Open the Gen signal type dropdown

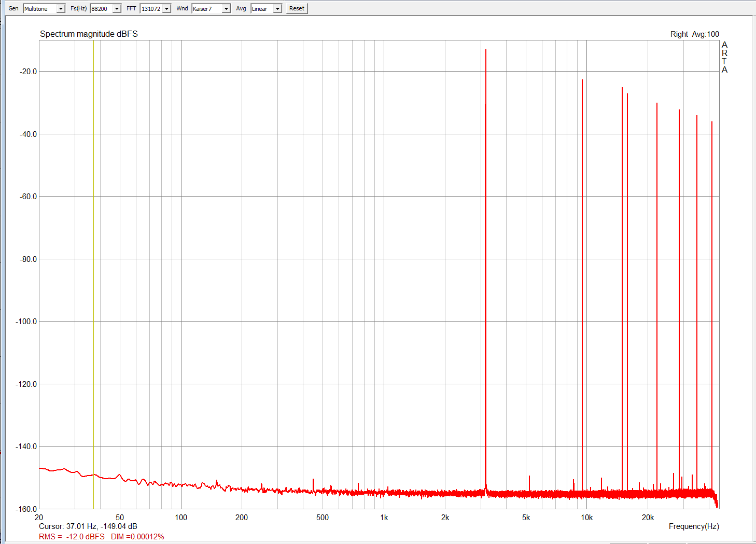click(61, 9)
